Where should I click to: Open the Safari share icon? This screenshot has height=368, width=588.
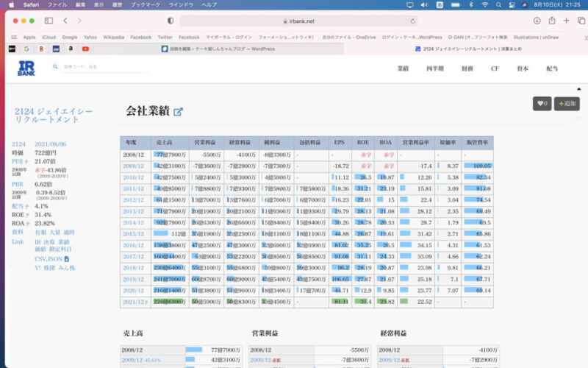(x=552, y=21)
